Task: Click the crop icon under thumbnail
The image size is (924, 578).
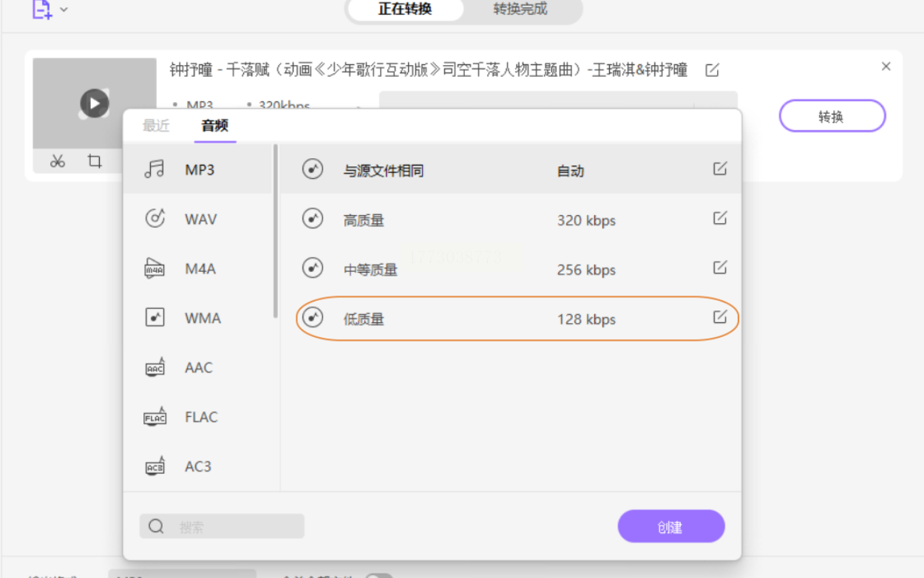Action: tap(94, 161)
